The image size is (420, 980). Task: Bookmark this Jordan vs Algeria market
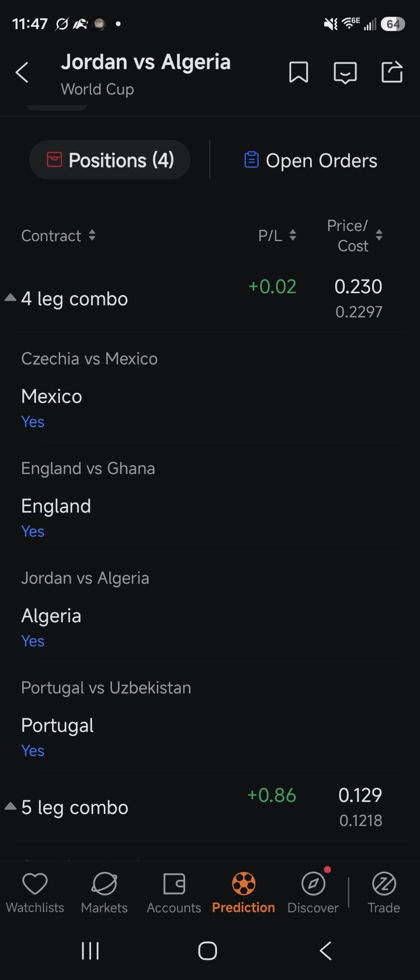(x=298, y=73)
